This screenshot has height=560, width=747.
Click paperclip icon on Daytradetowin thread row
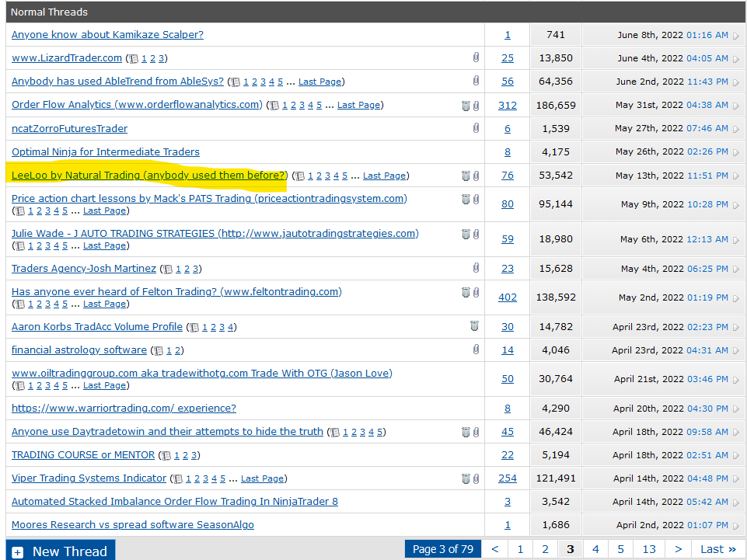coord(476,432)
